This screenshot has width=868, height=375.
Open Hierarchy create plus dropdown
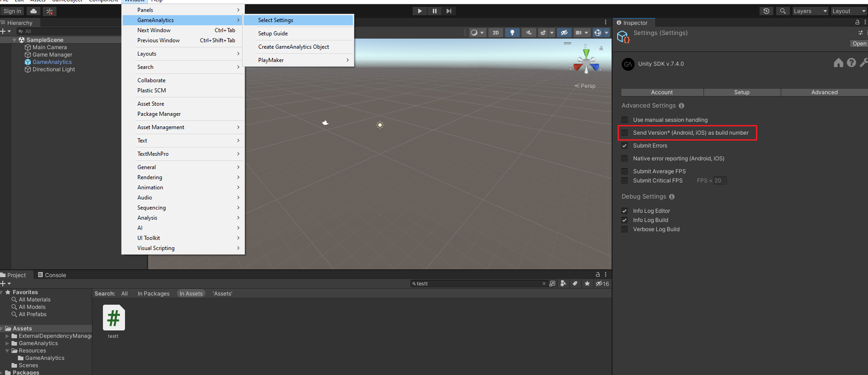(6, 31)
